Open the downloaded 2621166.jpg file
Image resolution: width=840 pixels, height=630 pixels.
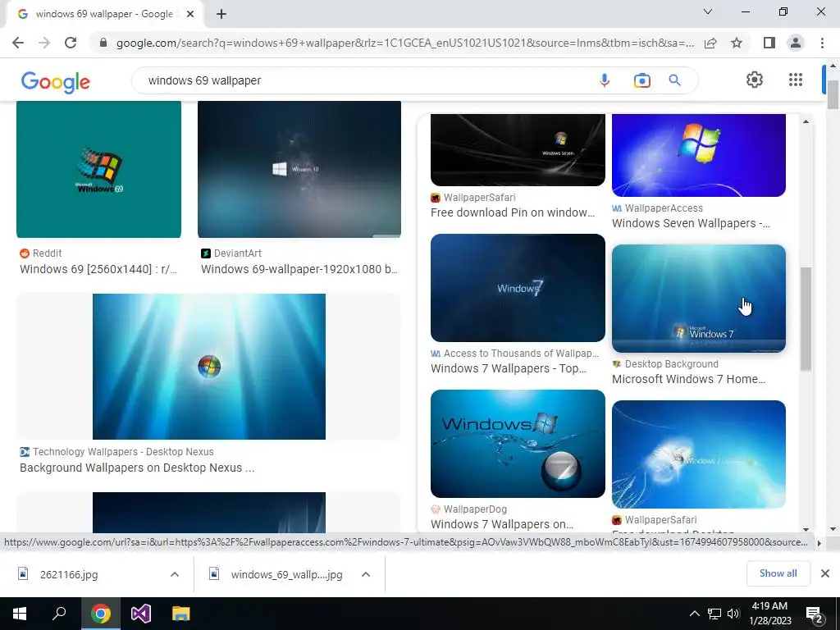pyautogui.click(x=69, y=575)
